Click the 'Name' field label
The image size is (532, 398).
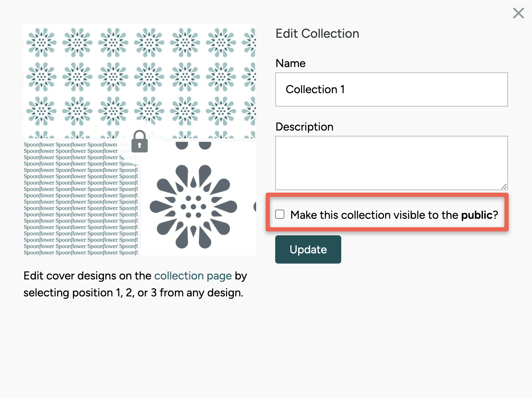290,63
